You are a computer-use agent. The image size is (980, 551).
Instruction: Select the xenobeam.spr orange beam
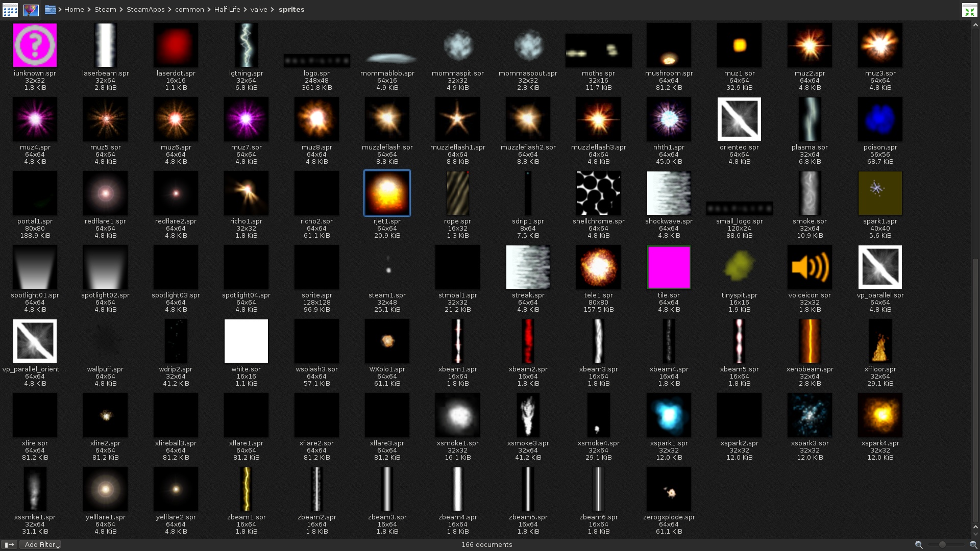click(810, 341)
